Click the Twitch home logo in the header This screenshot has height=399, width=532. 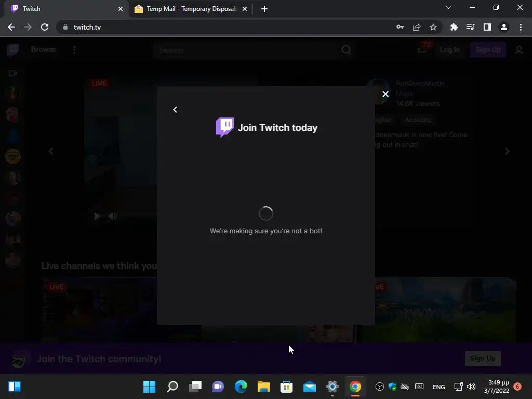(13, 50)
